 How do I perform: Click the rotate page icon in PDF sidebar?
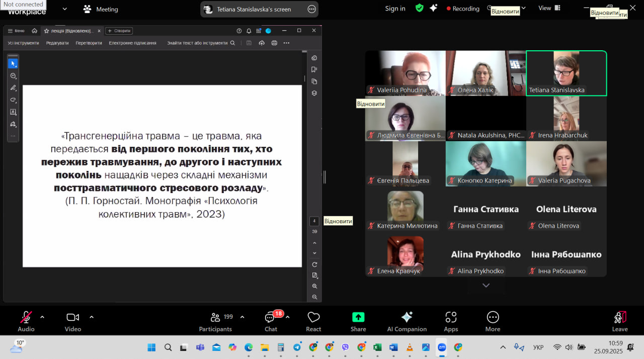pyautogui.click(x=314, y=264)
